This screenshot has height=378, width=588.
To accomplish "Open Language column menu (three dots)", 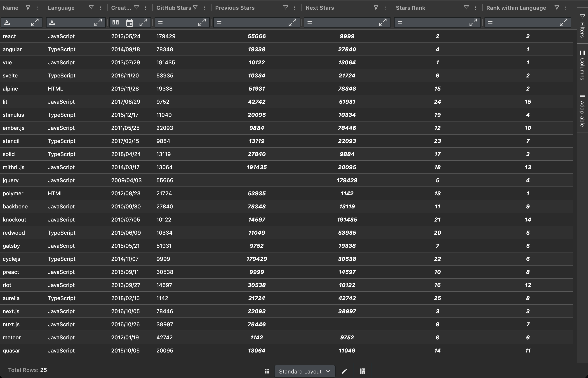I will tap(100, 8).
